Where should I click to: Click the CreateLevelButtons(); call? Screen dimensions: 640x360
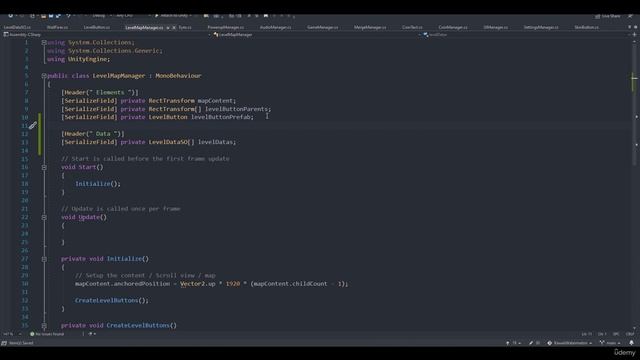[x=112, y=300]
